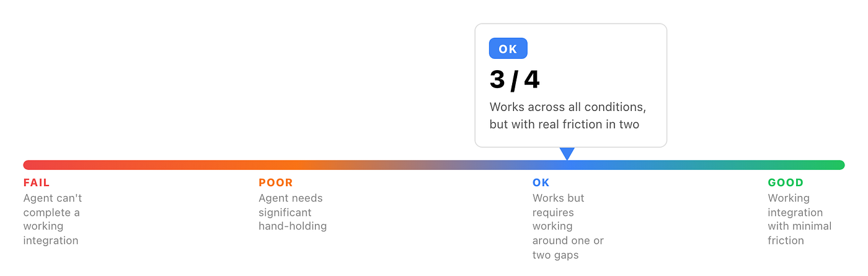Click the POOR label on scale

[275, 183]
